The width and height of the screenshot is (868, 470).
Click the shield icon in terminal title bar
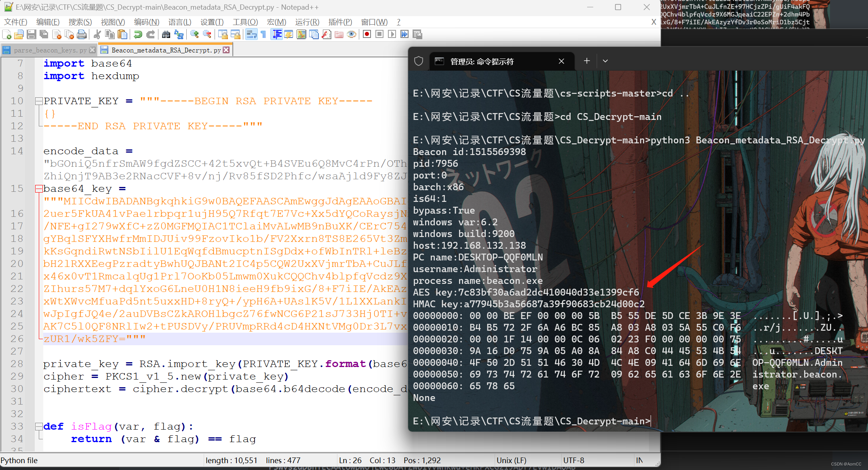point(419,61)
